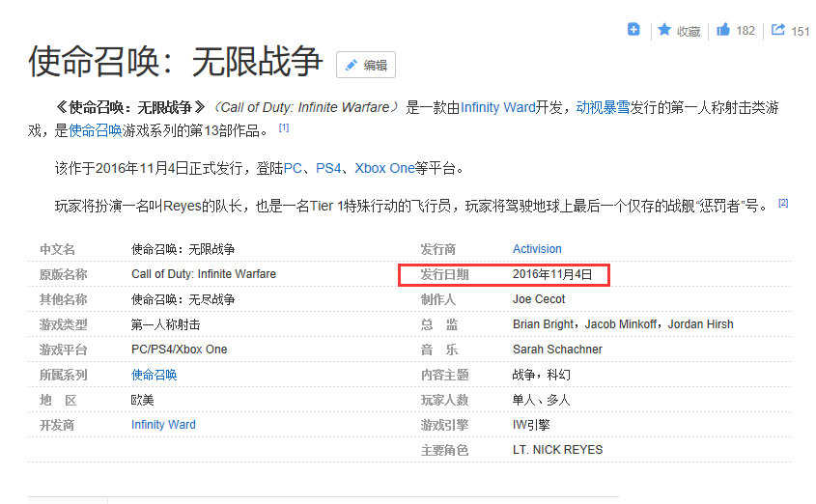Select the text 'LT. NICK REYES'
Image resolution: width=816 pixels, height=504 pixels.
(x=557, y=450)
